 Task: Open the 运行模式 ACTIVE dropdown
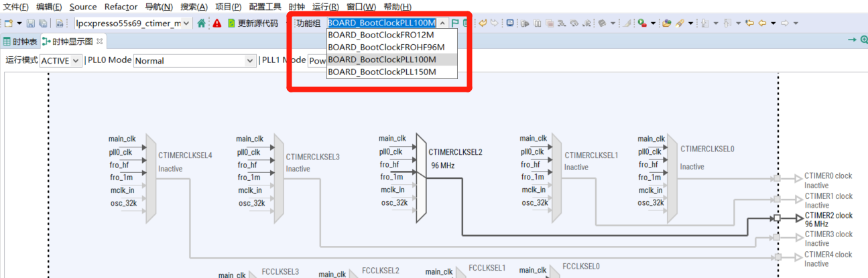click(x=61, y=61)
